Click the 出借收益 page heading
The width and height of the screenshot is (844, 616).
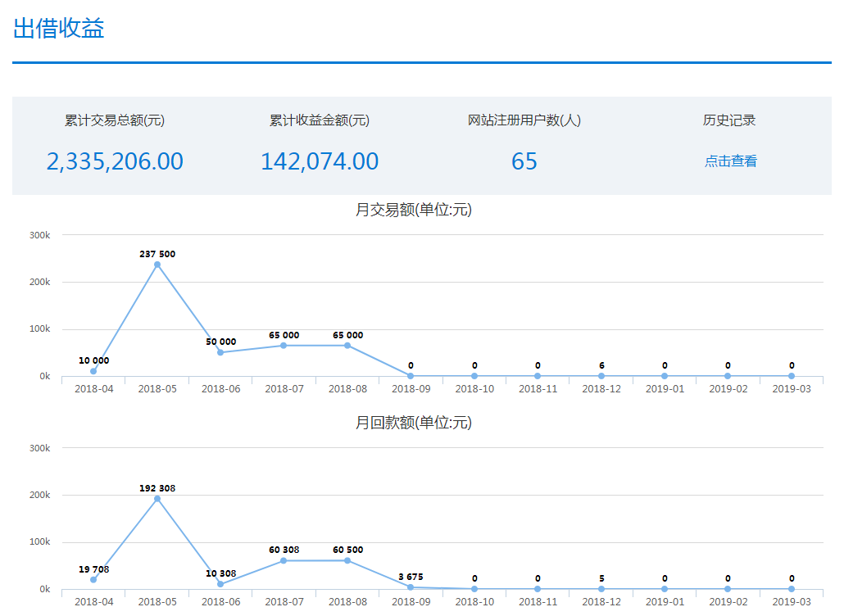point(59,29)
